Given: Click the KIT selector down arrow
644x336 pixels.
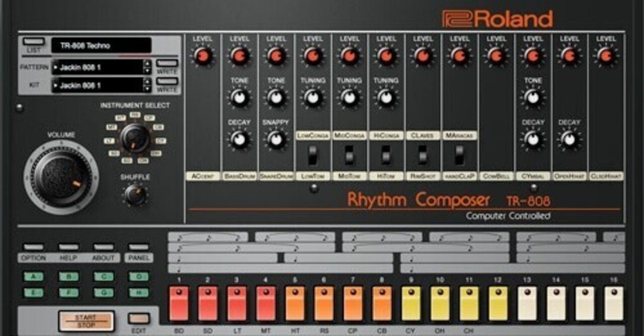Looking at the screenshot, I should (x=147, y=89).
